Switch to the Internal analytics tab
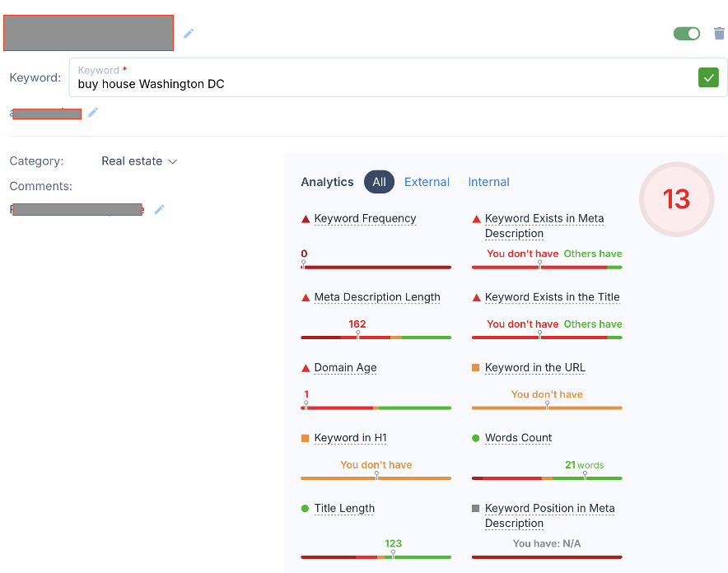 point(488,182)
